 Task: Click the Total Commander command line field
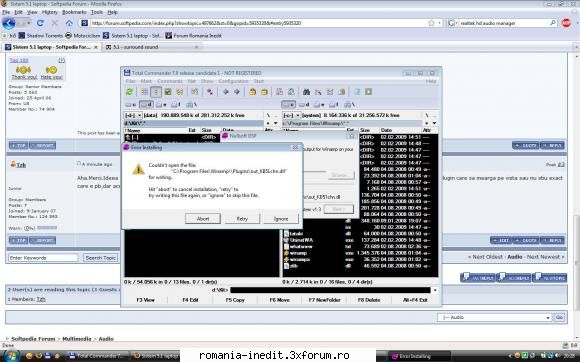(x=330, y=290)
